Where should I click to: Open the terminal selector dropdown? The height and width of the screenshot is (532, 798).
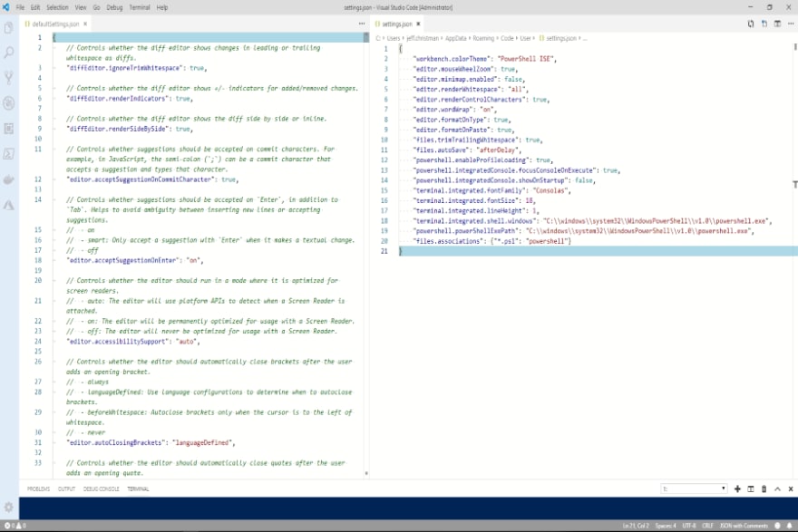click(694, 488)
